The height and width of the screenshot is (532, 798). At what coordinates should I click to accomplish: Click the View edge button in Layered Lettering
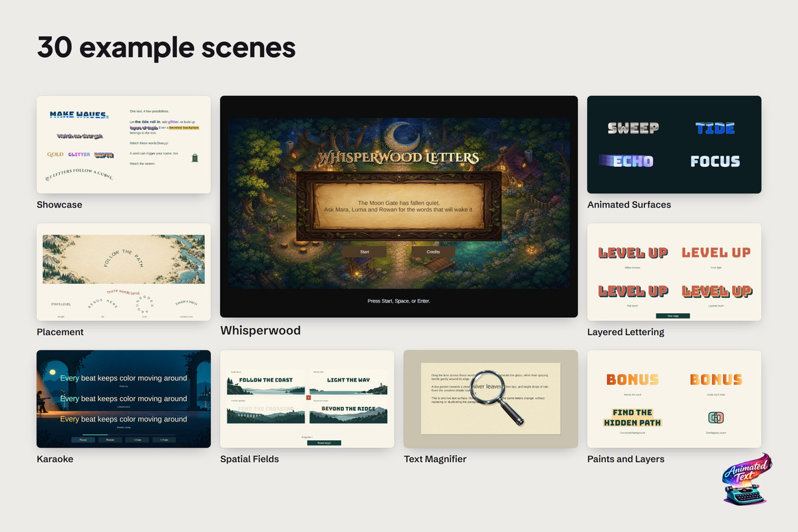click(x=673, y=316)
